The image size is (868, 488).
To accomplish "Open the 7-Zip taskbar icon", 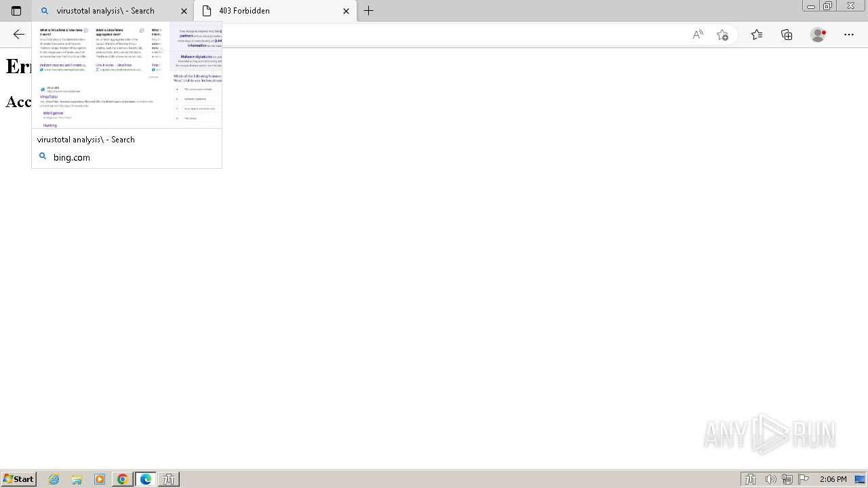I will 169,479.
